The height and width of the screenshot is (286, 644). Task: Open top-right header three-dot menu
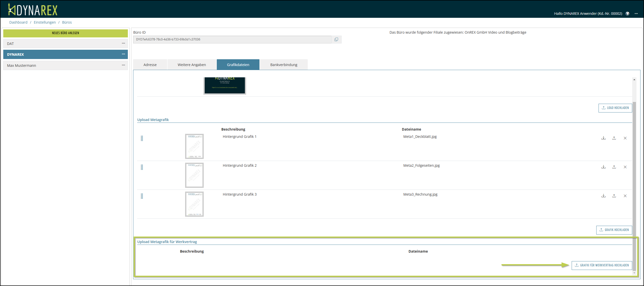coord(636,14)
